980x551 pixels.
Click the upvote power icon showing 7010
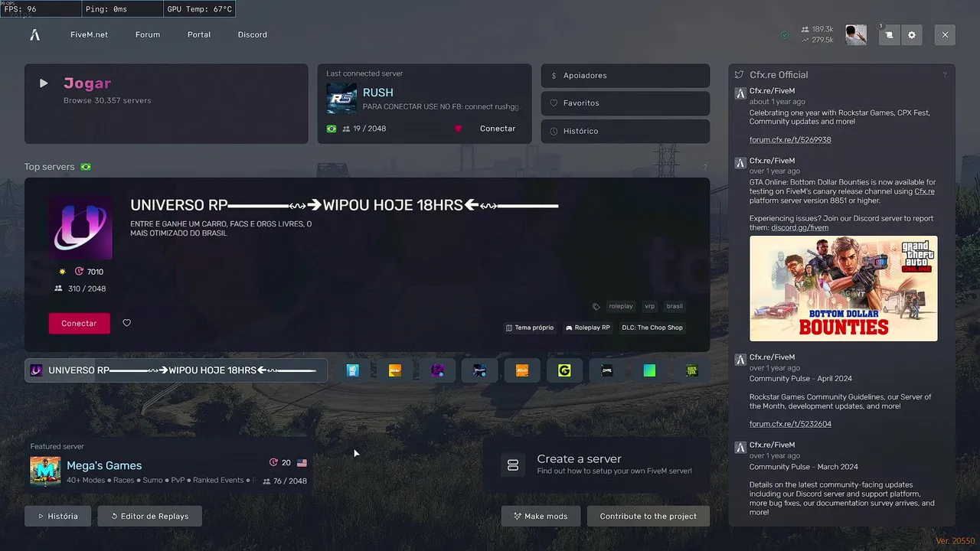pos(80,272)
